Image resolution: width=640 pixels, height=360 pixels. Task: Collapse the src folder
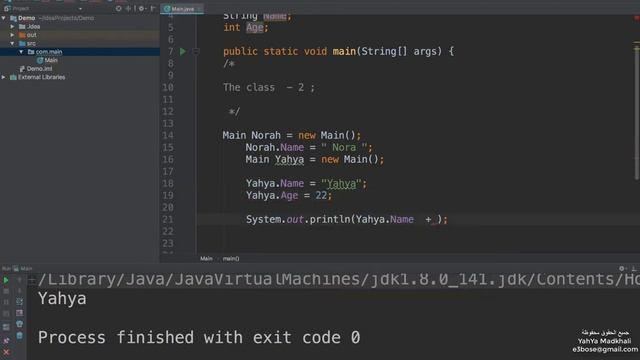click(12, 43)
